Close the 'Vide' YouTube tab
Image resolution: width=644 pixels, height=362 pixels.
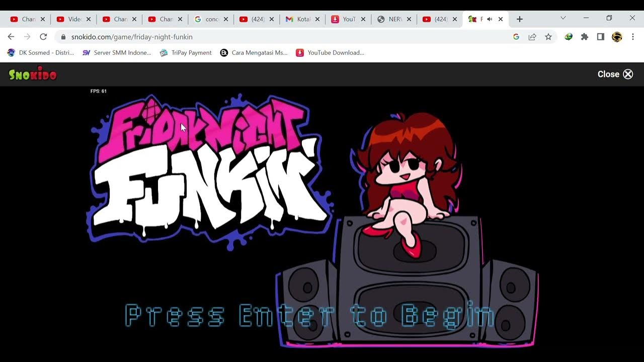[x=89, y=19]
